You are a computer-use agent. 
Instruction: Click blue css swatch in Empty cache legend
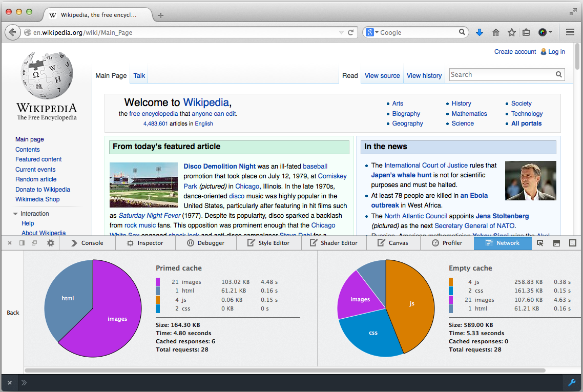point(451,291)
